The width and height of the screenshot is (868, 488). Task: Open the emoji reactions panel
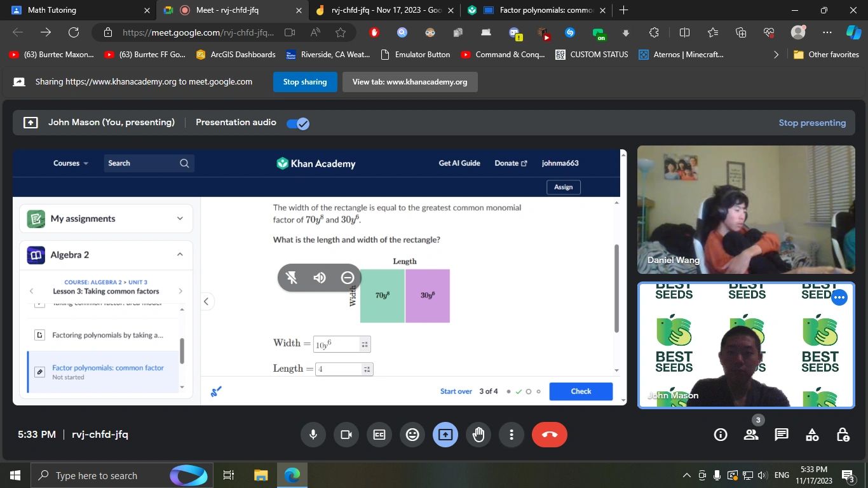point(412,435)
